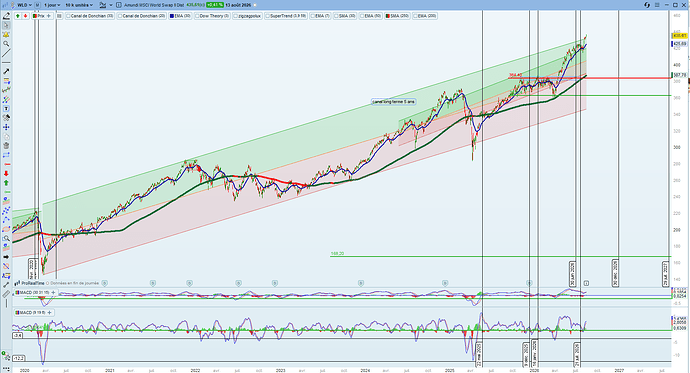Click the 'canal long terme 5 ans' label
690x373 pixels.
pyautogui.click(x=393, y=102)
